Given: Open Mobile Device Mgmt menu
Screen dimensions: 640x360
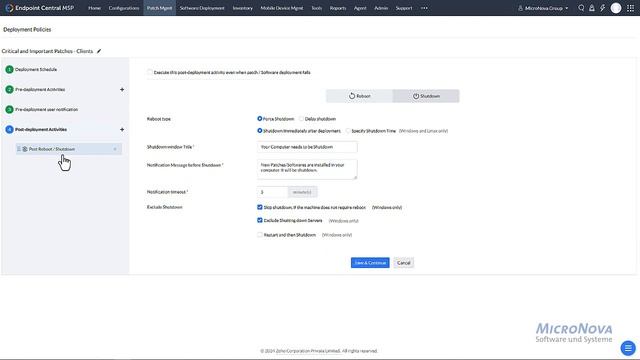Looking at the screenshot, I should coord(282,8).
